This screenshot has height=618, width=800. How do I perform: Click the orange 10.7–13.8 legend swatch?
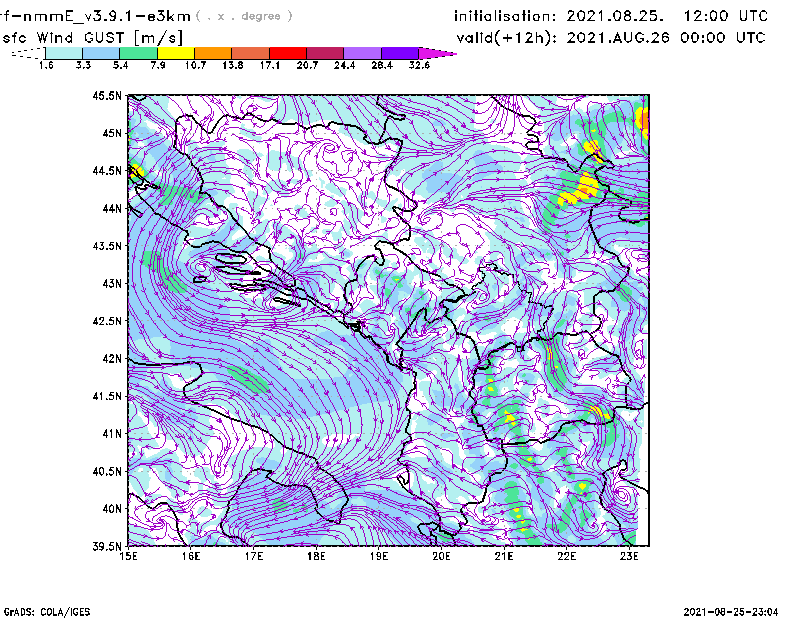tap(213, 53)
